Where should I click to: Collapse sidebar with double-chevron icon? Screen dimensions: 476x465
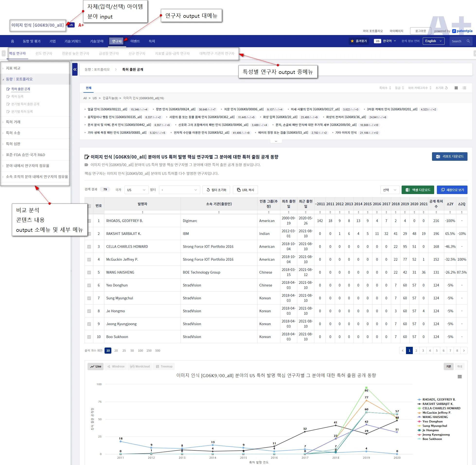[75, 69]
